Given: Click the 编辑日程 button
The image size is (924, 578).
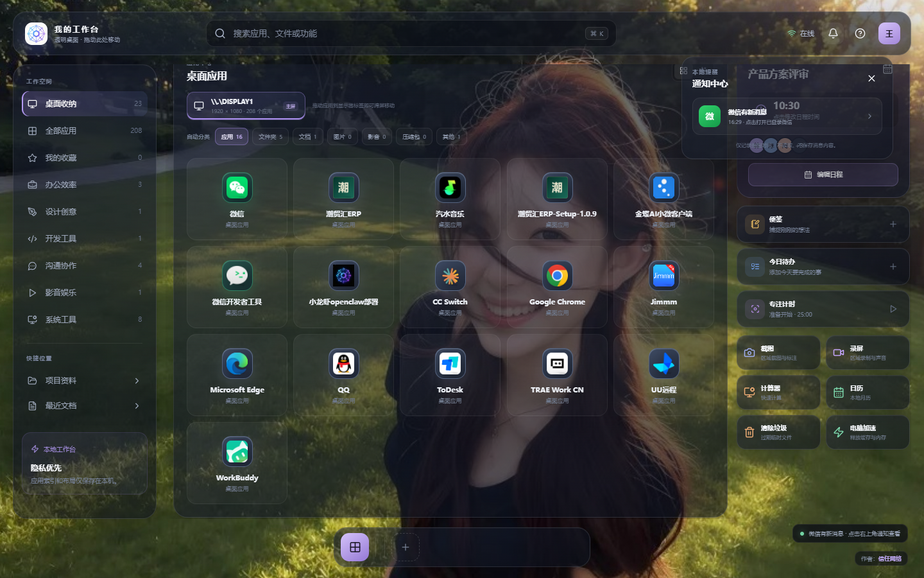Looking at the screenshot, I should click(x=823, y=175).
